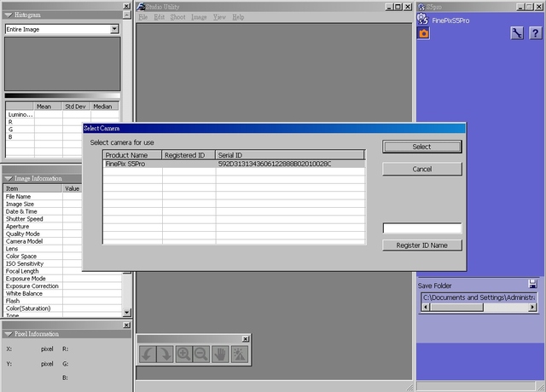The height and width of the screenshot is (392, 546).
Task: Click the Mean column header
Action: (48, 107)
